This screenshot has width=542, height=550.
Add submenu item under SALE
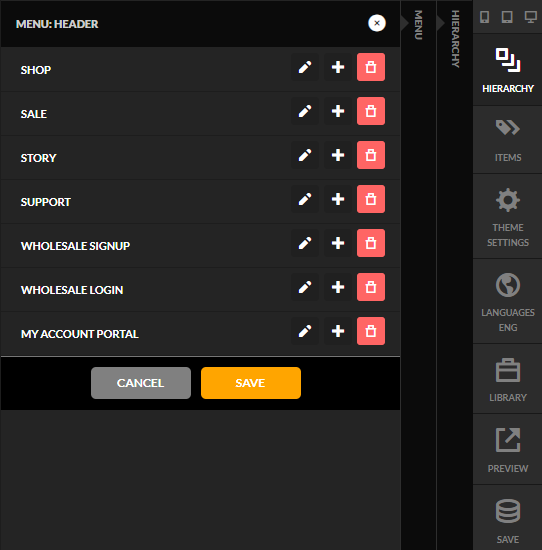(x=338, y=111)
